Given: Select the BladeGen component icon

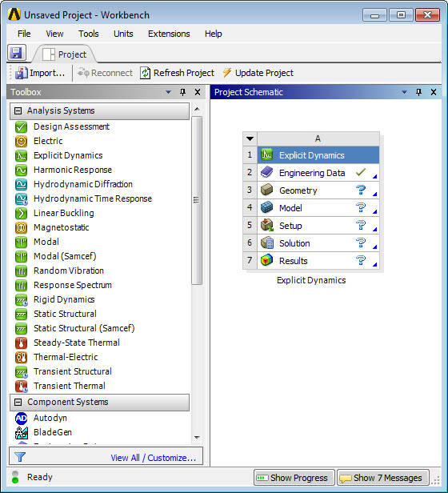Looking at the screenshot, I should point(21,433).
